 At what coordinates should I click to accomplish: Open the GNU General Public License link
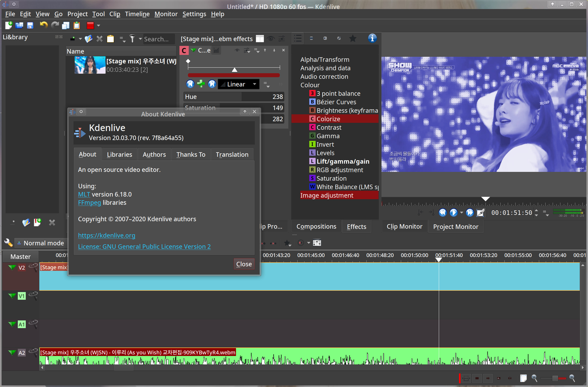point(144,246)
